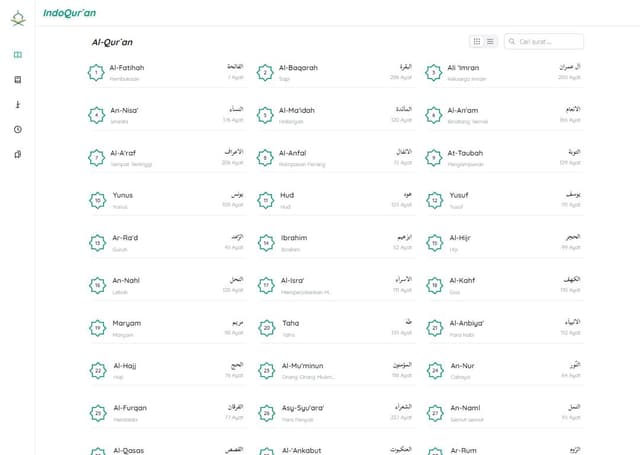This screenshot has width=640, height=455.
Task: Click number 6 badge for Al-An'am
Action: point(433,115)
